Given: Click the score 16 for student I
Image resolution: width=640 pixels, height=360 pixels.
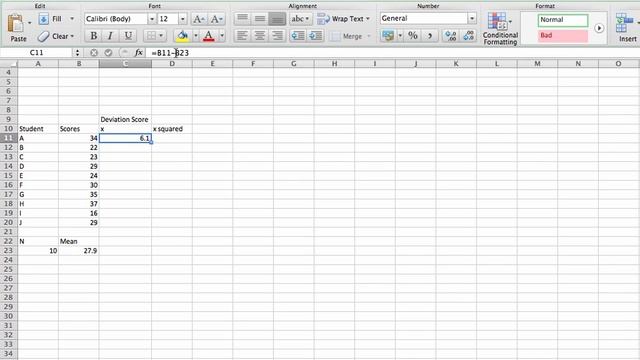Looking at the screenshot, I should tap(79, 213).
